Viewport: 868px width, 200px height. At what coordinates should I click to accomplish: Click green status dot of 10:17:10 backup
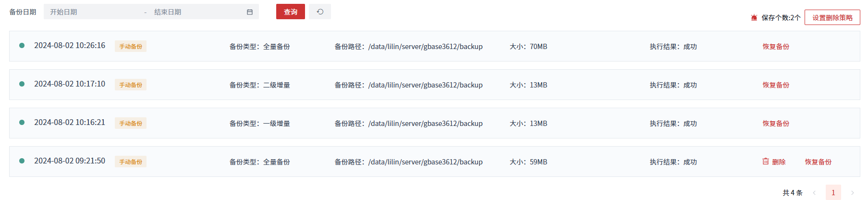click(x=22, y=84)
